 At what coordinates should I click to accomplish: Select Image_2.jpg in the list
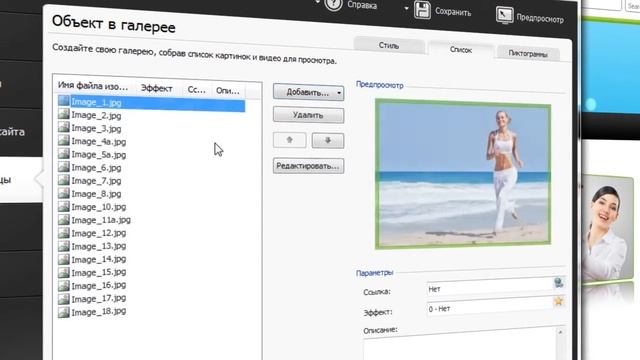(x=96, y=116)
